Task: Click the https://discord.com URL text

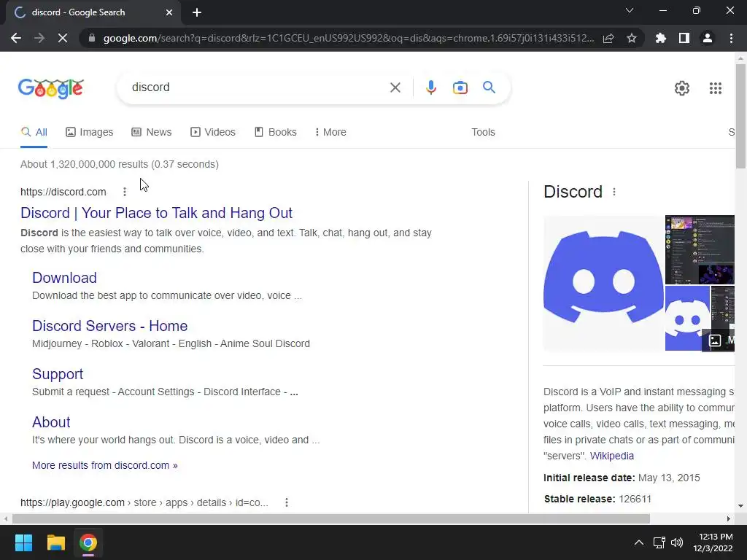Action: click(63, 192)
